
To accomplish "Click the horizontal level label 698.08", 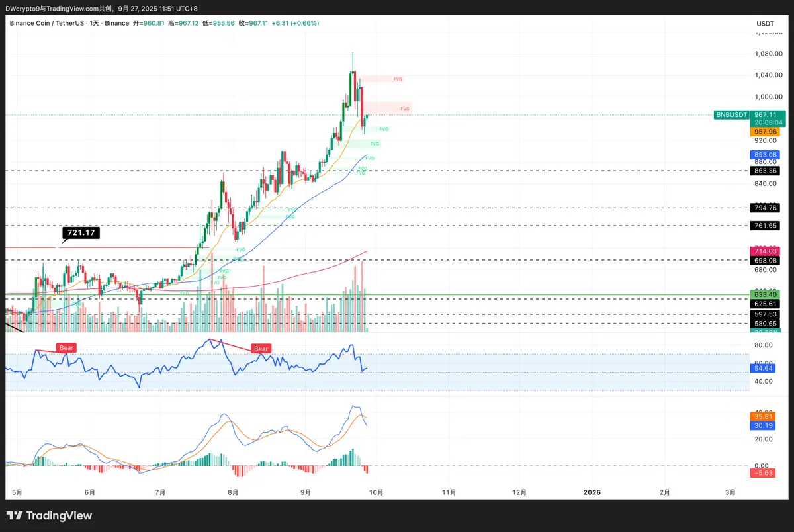I will tap(765, 261).
